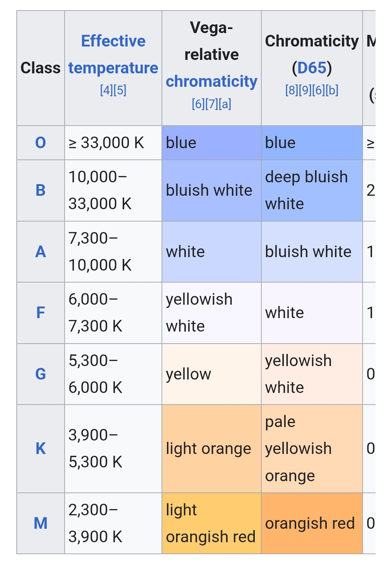Click the D65 'white' cell for class F
Screen dimensions: 392x568
(x=312, y=313)
